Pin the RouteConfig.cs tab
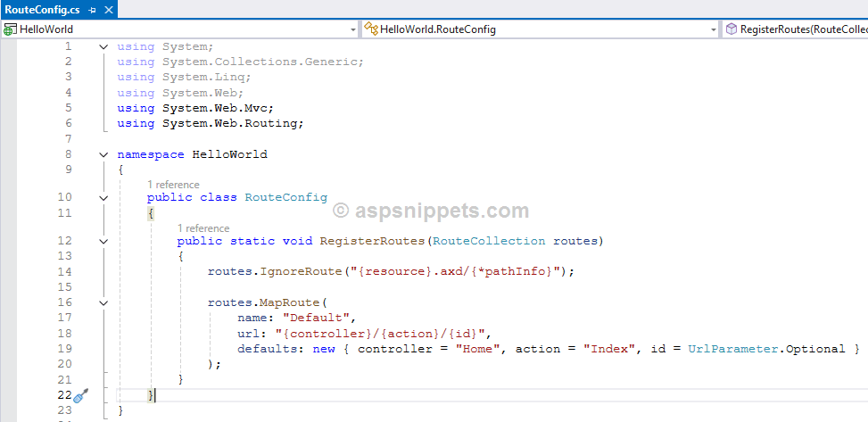This screenshot has height=422, width=868. tap(93, 10)
